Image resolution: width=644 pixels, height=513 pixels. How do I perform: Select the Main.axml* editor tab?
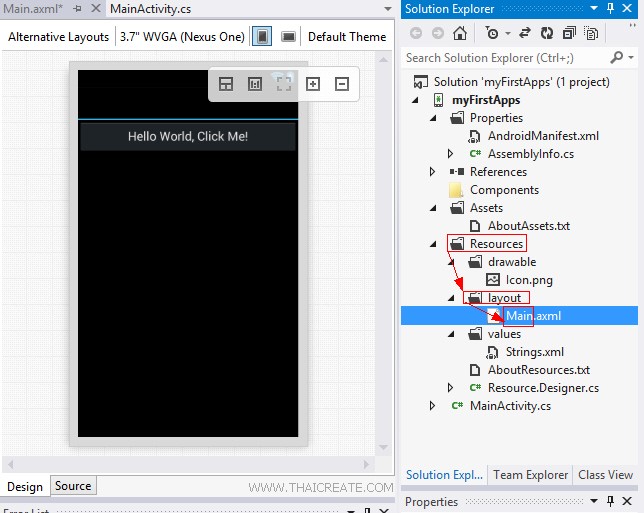click(33, 9)
